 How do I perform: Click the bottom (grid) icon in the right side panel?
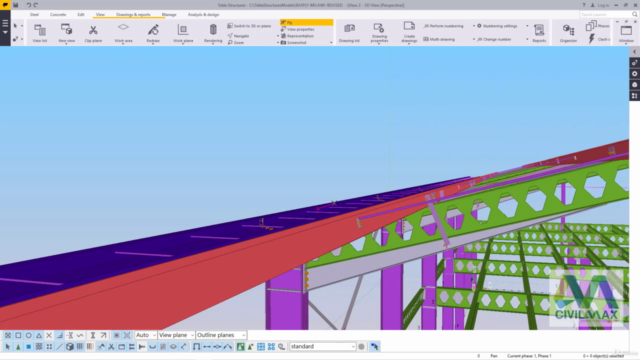634,96
